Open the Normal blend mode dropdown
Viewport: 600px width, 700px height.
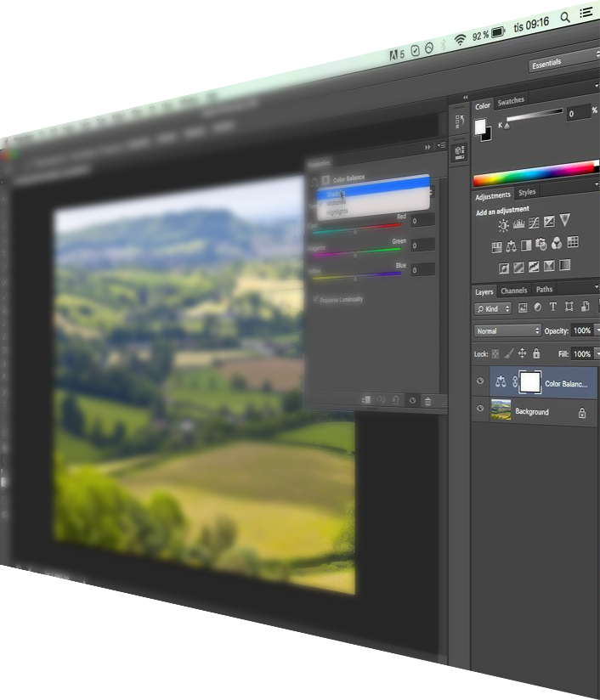pyautogui.click(x=507, y=330)
